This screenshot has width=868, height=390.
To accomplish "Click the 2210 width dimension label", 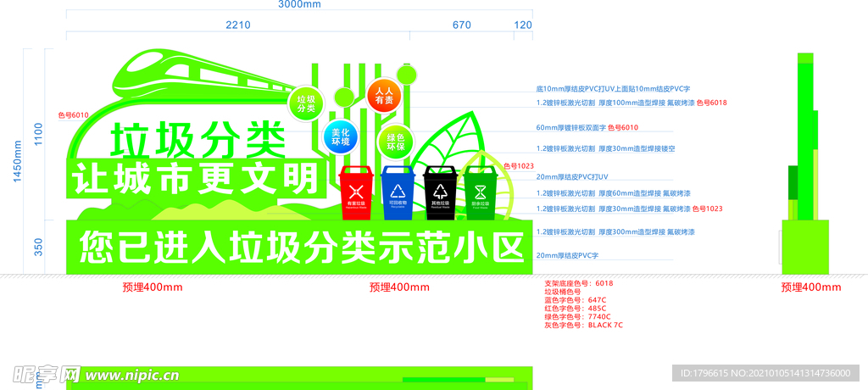I will [x=238, y=25].
